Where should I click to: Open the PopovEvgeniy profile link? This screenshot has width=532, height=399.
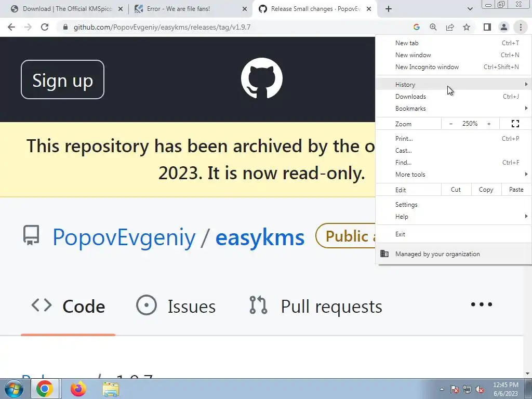click(x=124, y=237)
